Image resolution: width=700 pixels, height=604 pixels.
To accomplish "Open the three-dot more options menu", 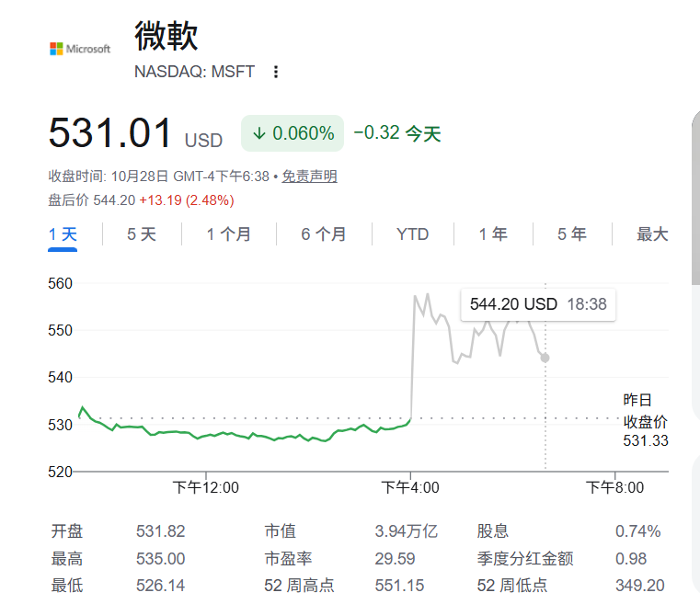I will 276,72.
